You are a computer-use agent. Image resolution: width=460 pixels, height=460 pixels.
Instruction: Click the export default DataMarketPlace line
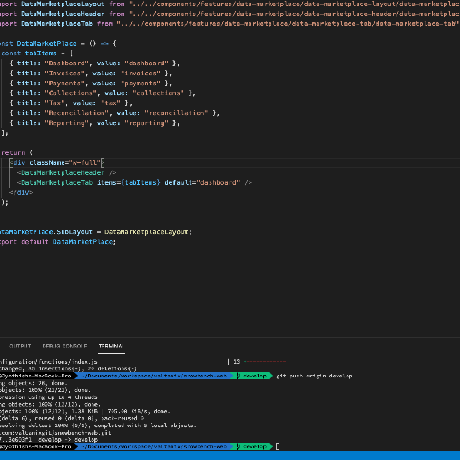pos(58,242)
